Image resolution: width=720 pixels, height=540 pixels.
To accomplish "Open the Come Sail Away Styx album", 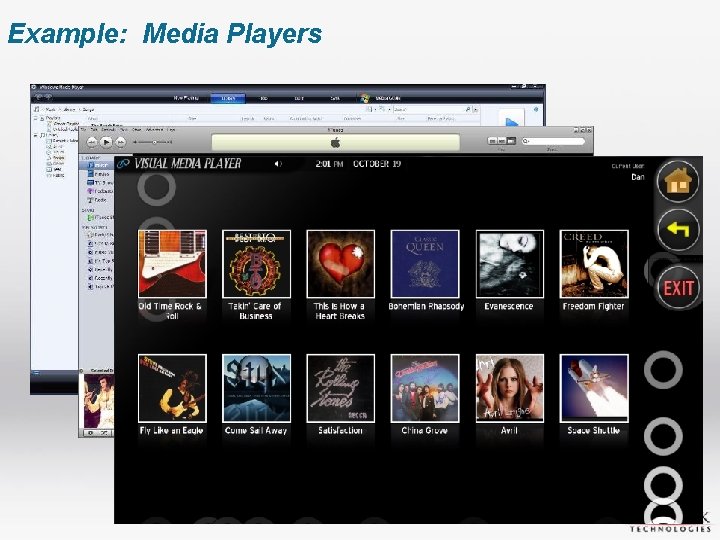I will pos(256,388).
